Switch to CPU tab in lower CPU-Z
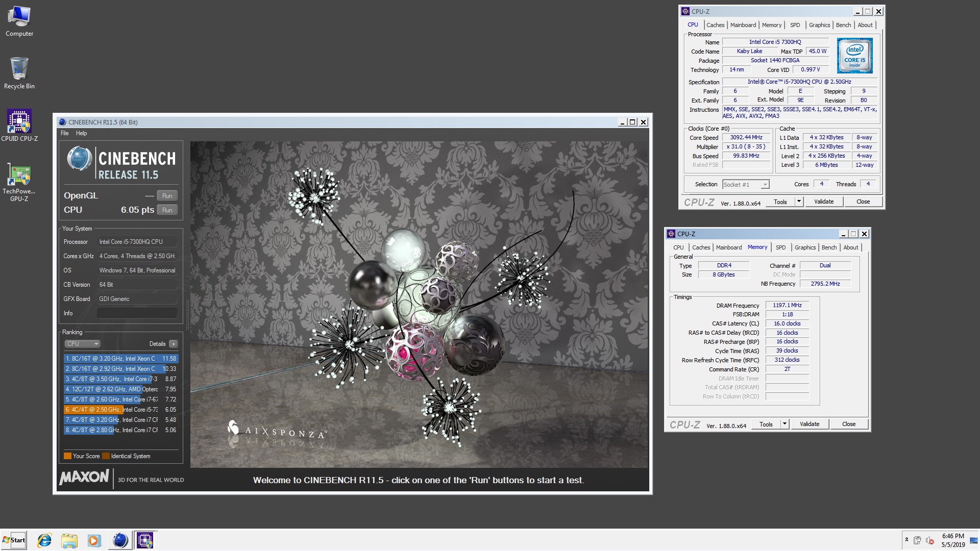Image resolution: width=980 pixels, height=551 pixels. 678,247
